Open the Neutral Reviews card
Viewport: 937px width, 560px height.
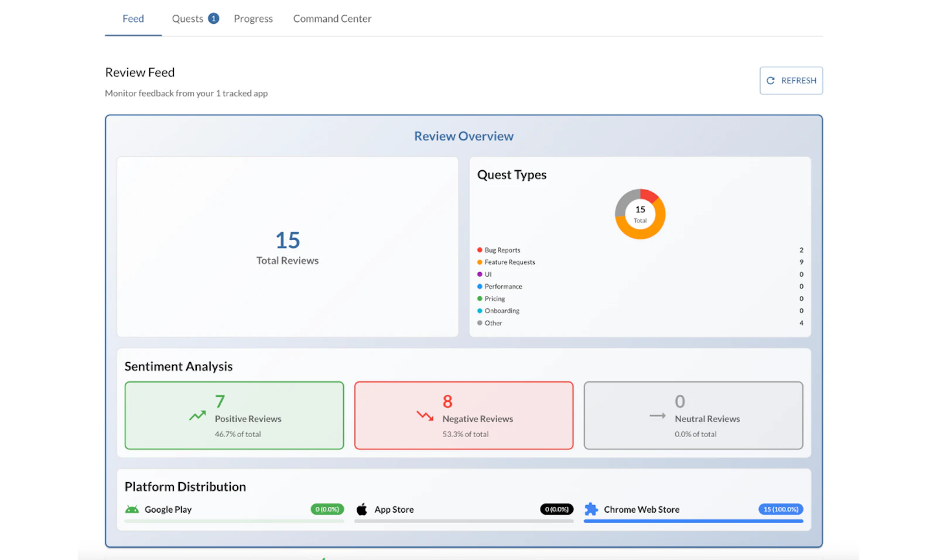click(x=693, y=415)
